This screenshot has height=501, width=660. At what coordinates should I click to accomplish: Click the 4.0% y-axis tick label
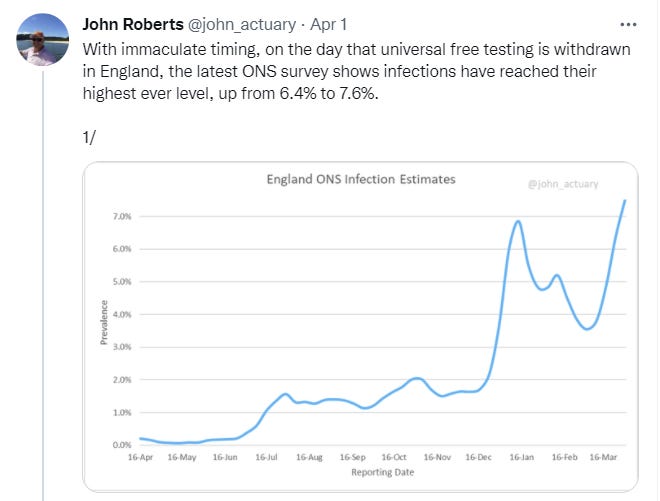click(x=122, y=315)
